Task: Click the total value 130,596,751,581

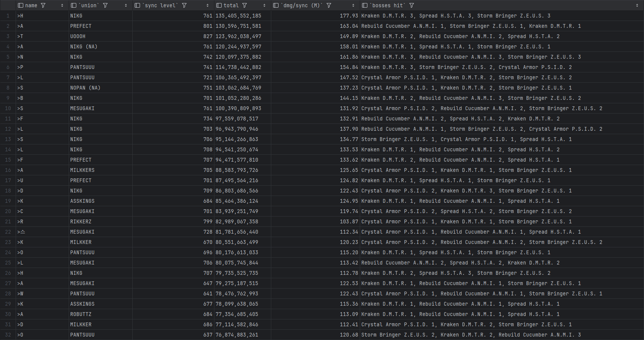Action: [238, 26]
